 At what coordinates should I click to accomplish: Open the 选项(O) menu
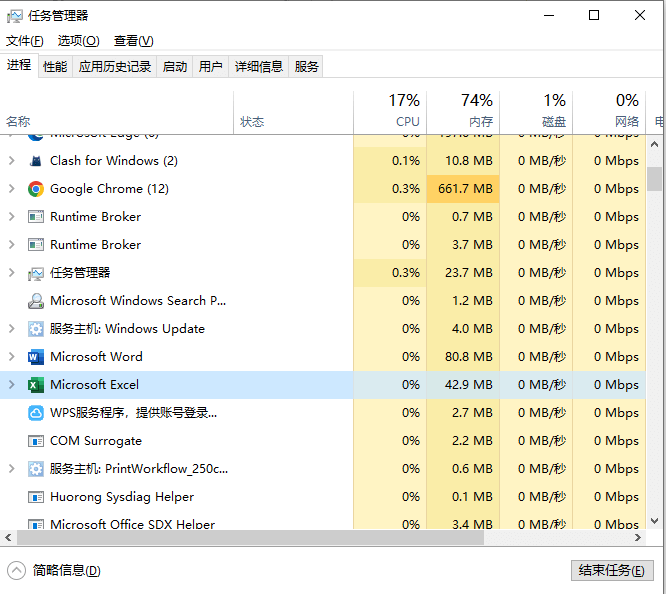click(x=79, y=41)
